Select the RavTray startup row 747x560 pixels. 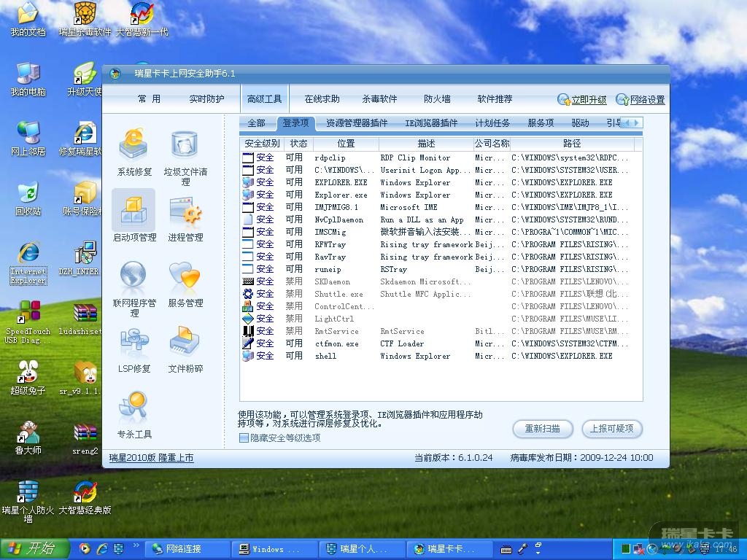pos(441,257)
